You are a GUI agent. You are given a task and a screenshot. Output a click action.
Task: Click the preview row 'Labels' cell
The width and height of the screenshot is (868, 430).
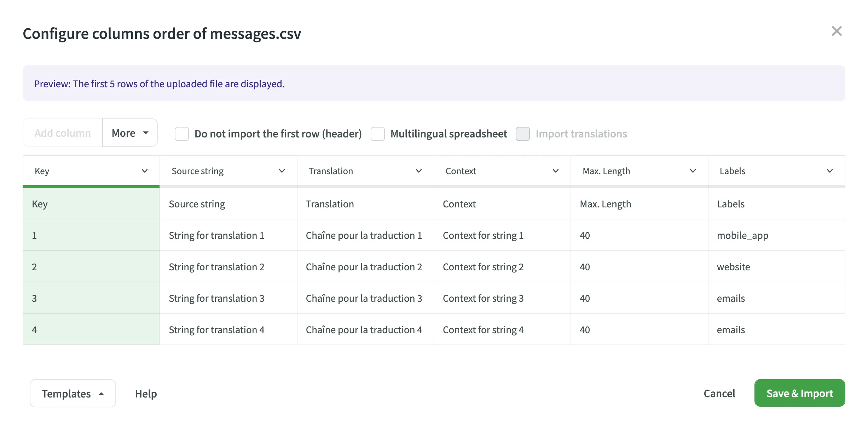pos(776,204)
